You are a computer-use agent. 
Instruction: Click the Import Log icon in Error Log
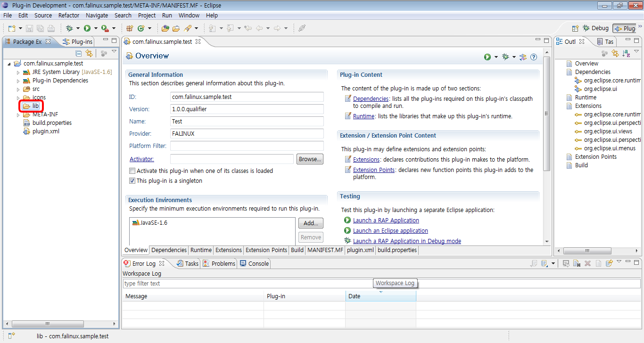[x=545, y=263]
